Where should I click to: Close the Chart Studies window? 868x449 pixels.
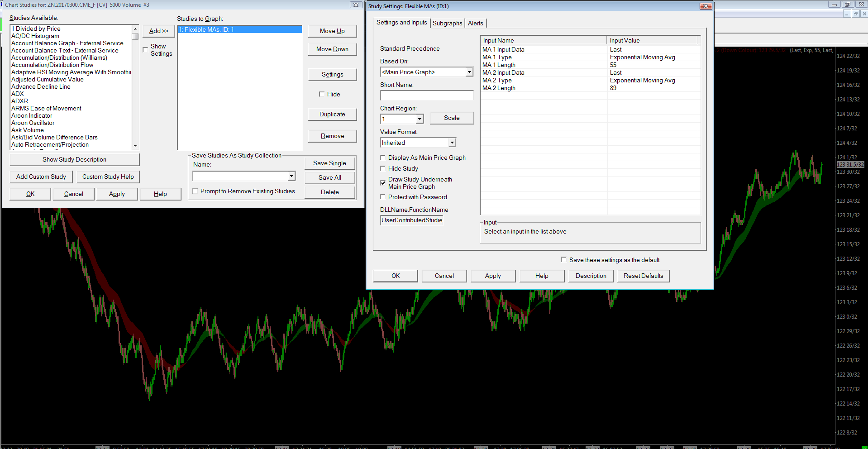[356, 5]
